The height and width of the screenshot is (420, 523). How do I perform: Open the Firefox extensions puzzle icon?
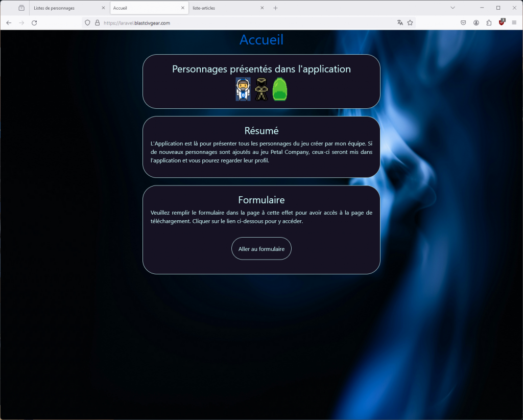[489, 22]
